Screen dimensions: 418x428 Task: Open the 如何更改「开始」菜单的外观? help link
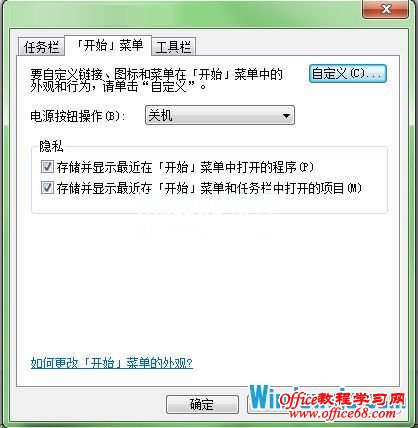click(x=112, y=363)
